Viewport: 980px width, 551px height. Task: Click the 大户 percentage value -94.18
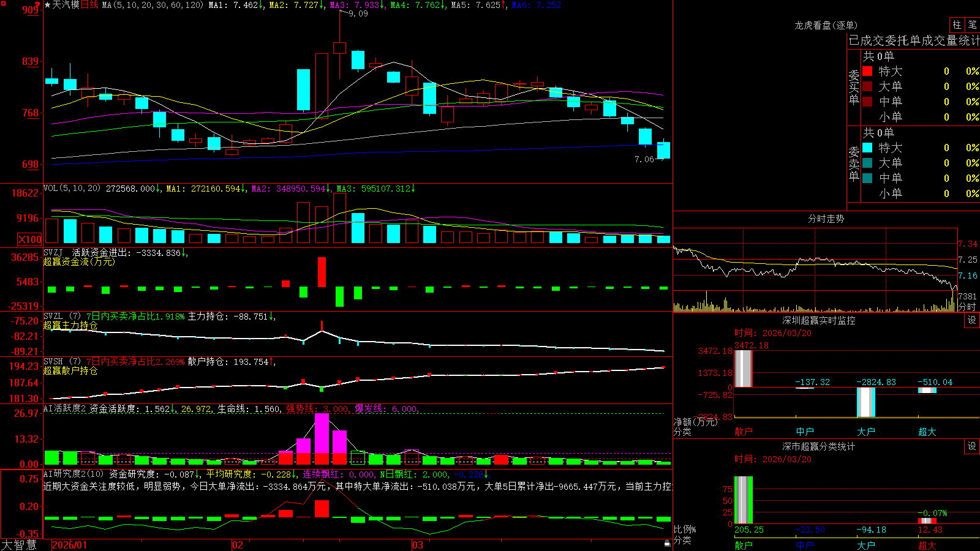[x=871, y=530]
